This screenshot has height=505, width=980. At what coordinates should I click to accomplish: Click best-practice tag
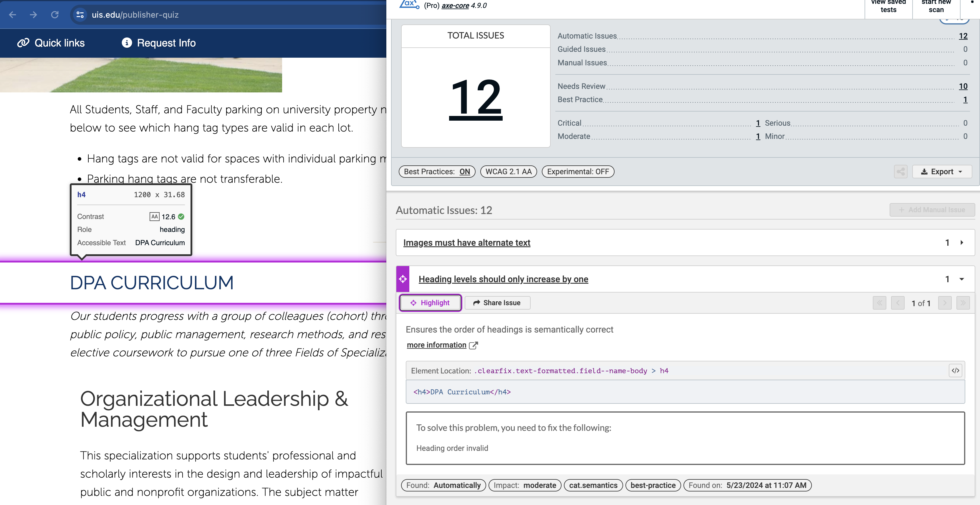653,485
